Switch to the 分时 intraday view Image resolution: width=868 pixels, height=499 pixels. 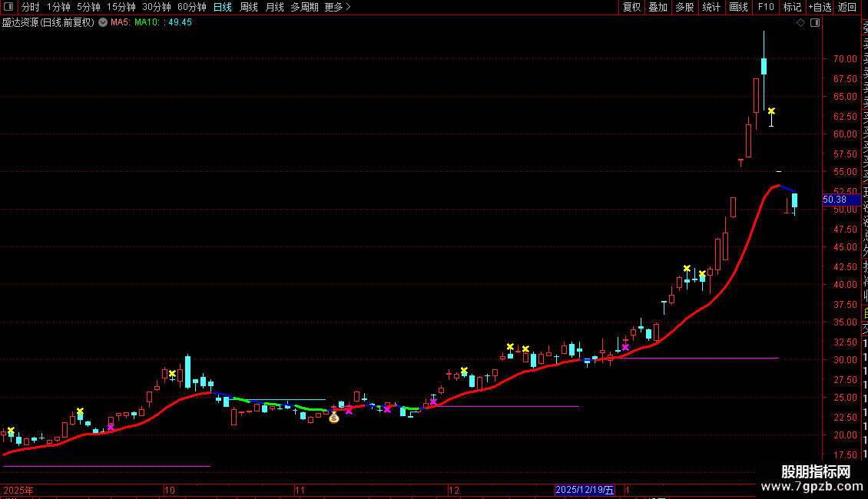click(31, 7)
